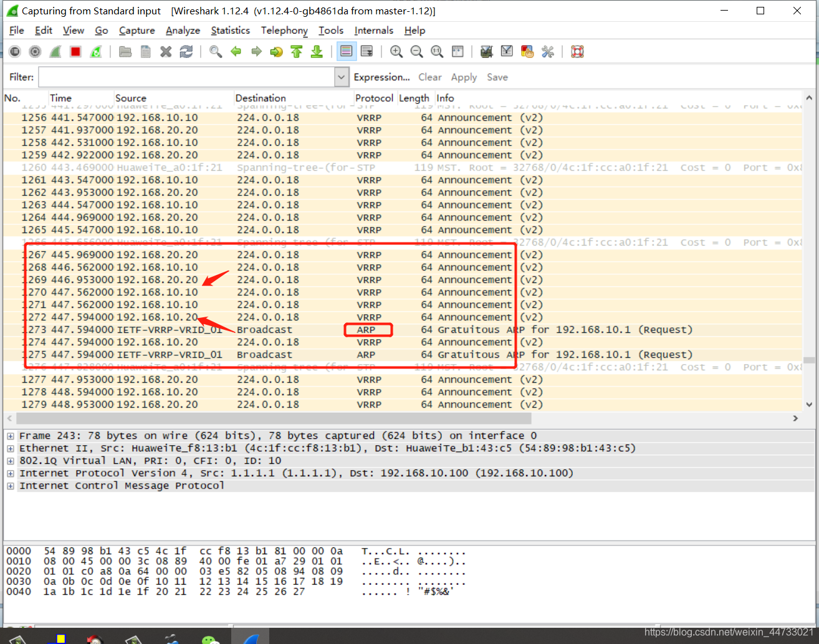
Task: Open a capture file with folder icon
Action: click(x=125, y=52)
